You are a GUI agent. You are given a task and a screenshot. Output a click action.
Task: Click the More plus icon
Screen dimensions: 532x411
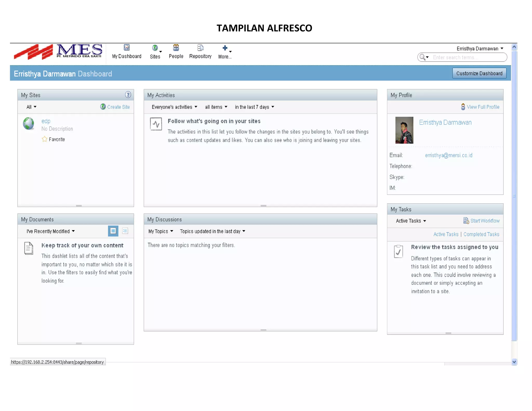pyautogui.click(x=225, y=48)
